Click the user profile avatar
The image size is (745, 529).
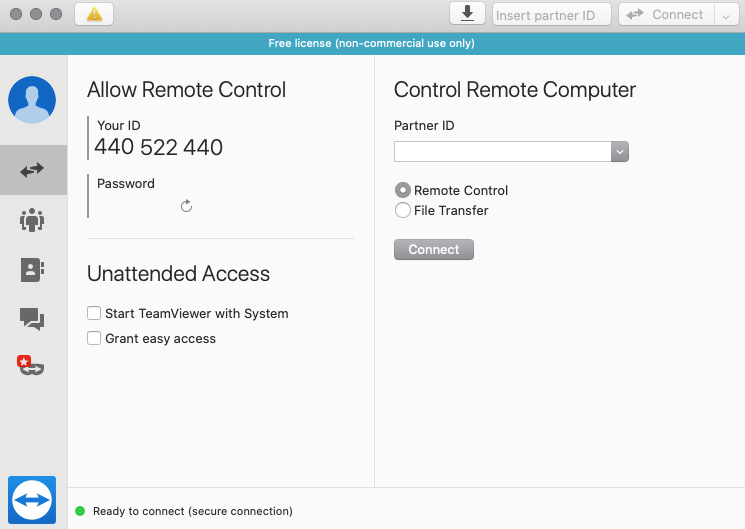click(32, 100)
